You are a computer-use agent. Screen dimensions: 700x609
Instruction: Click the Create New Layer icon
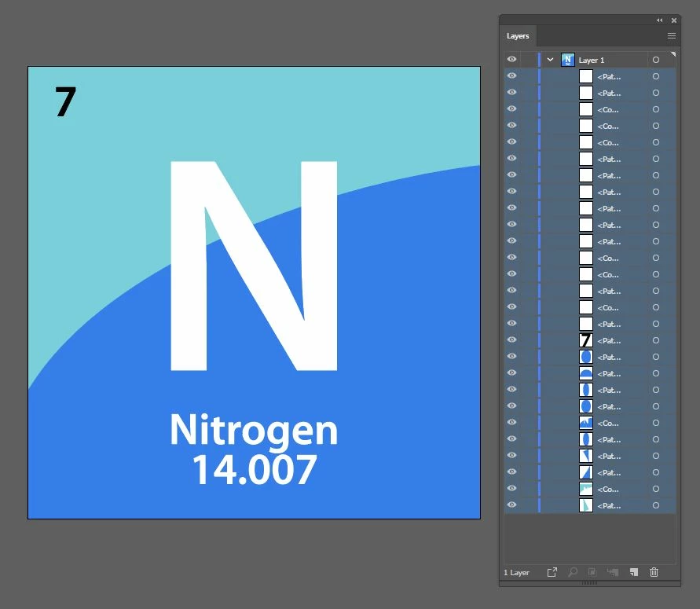click(634, 572)
